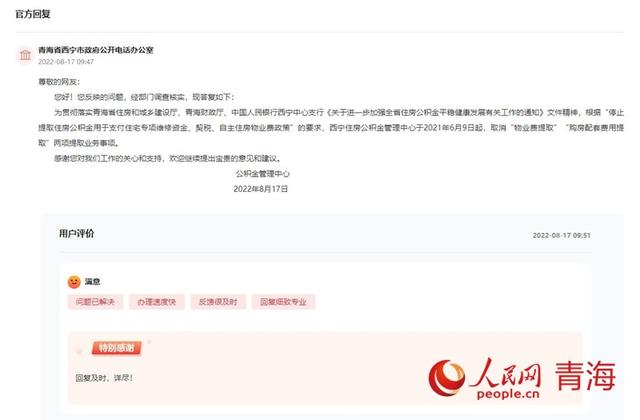Image resolution: width=640 pixels, height=420 pixels.
Task: Select the 办理速度快 tag
Action: (157, 302)
